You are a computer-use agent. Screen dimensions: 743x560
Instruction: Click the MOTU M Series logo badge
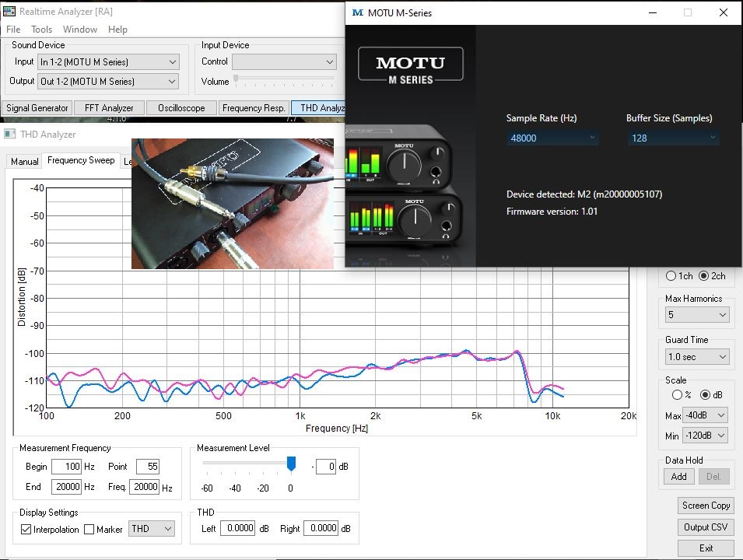coord(410,66)
